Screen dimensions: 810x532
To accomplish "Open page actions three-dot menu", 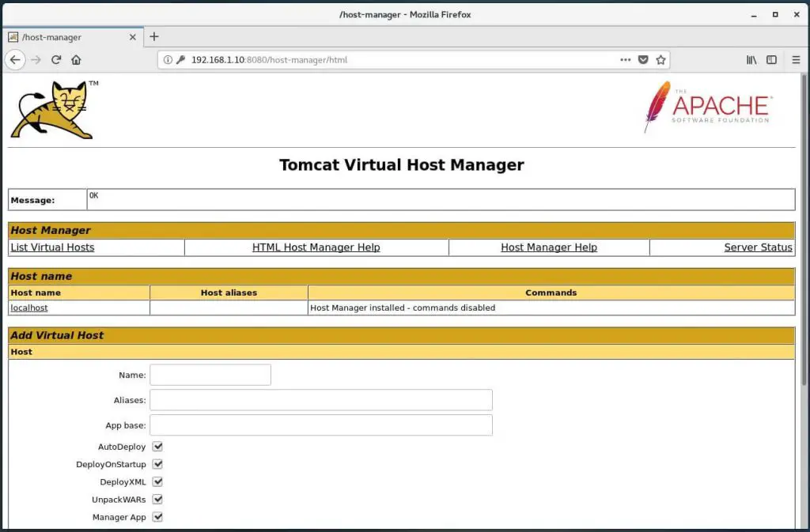I will click(626, 60).
